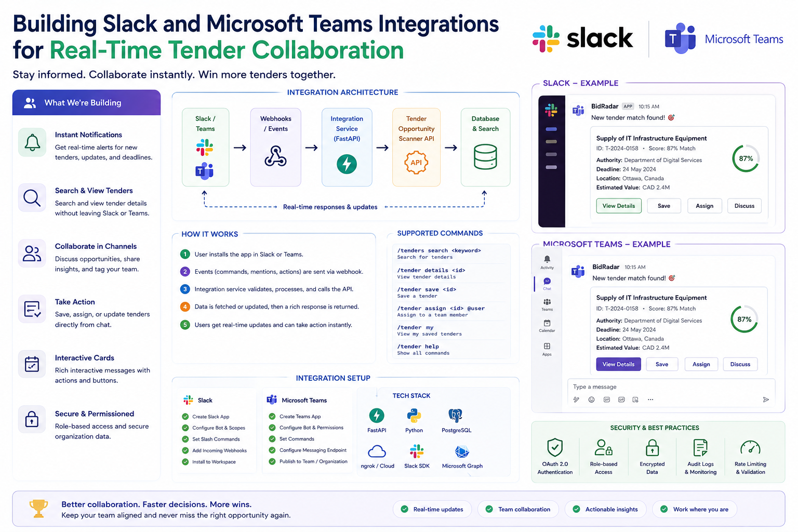Click the emoji icon in Teams message box
This screenshot has width=798, height=532.
[591, 400]
